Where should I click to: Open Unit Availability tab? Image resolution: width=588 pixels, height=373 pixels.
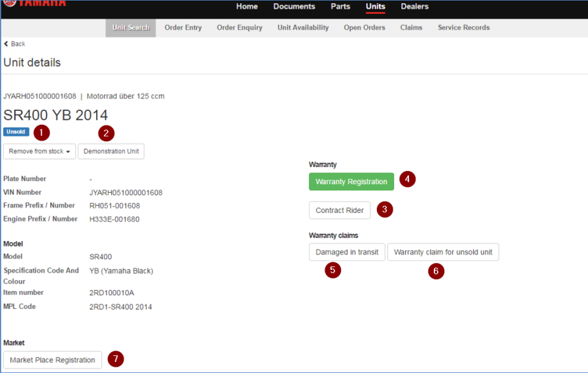coord(303,27)
